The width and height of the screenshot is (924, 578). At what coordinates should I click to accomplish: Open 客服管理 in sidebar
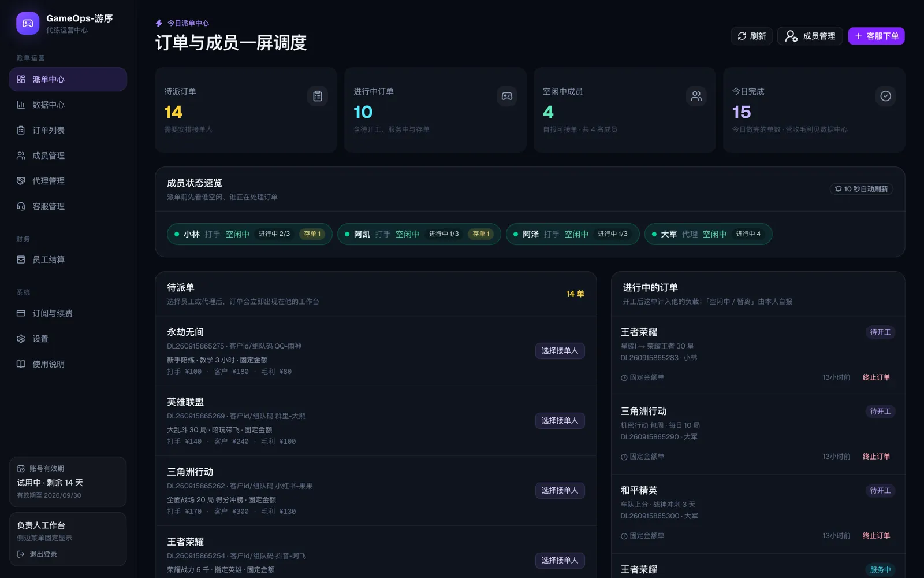[x=68, y=206]
